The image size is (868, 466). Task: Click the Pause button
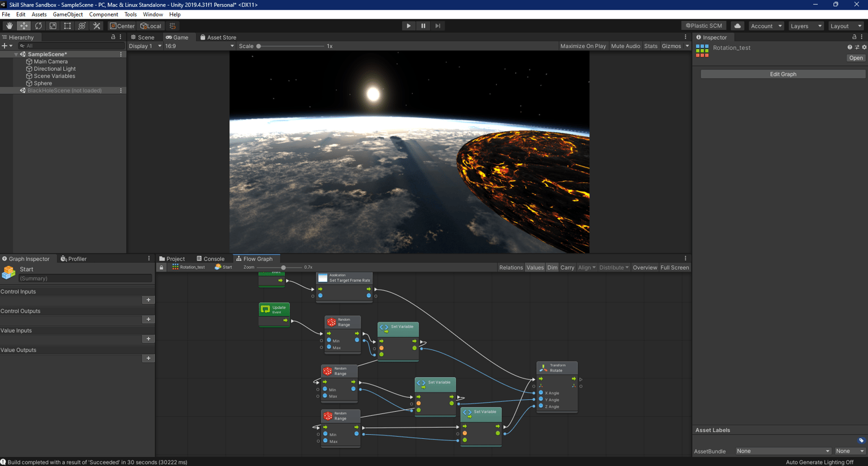pyautogui.click(x=423, y=26)
